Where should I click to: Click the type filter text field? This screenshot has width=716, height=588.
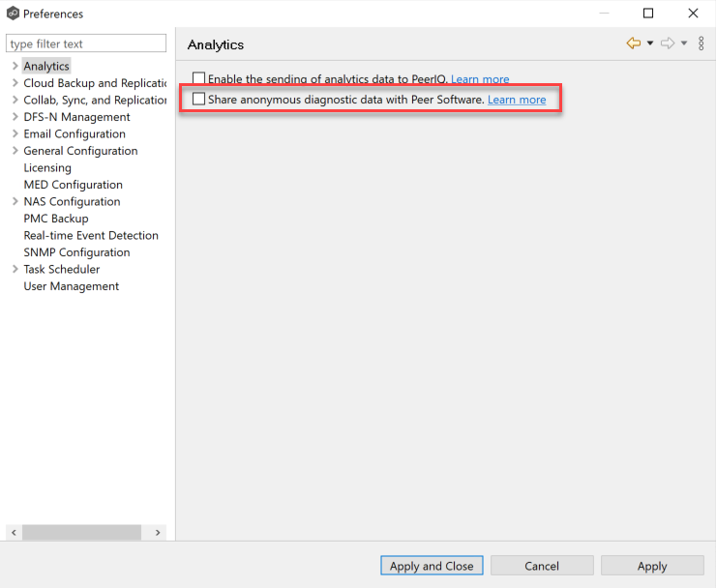click(x=87, y=44)
